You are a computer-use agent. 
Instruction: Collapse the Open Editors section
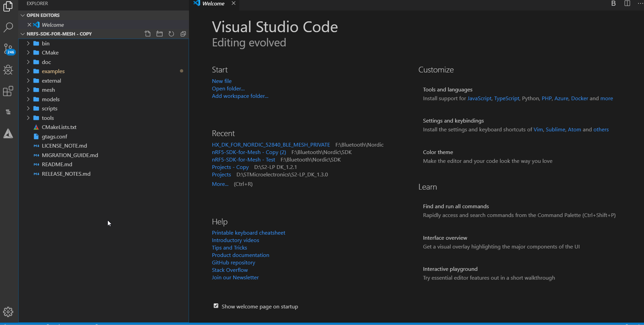[23, 15]
